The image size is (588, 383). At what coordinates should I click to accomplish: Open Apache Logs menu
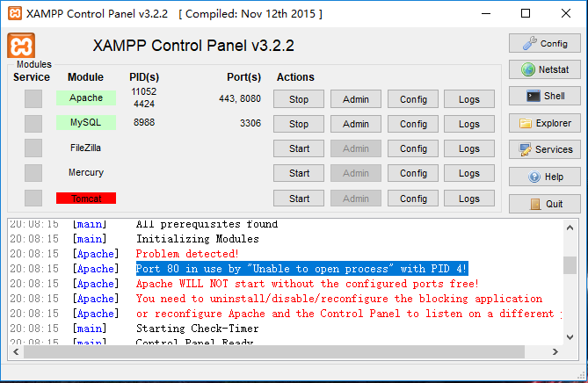click(469, 99)
